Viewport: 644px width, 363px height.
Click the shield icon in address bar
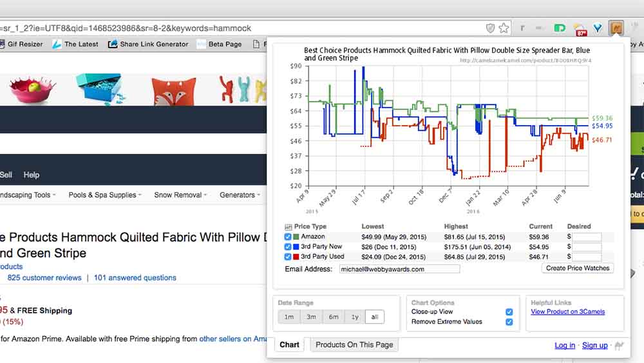(490, 28)
